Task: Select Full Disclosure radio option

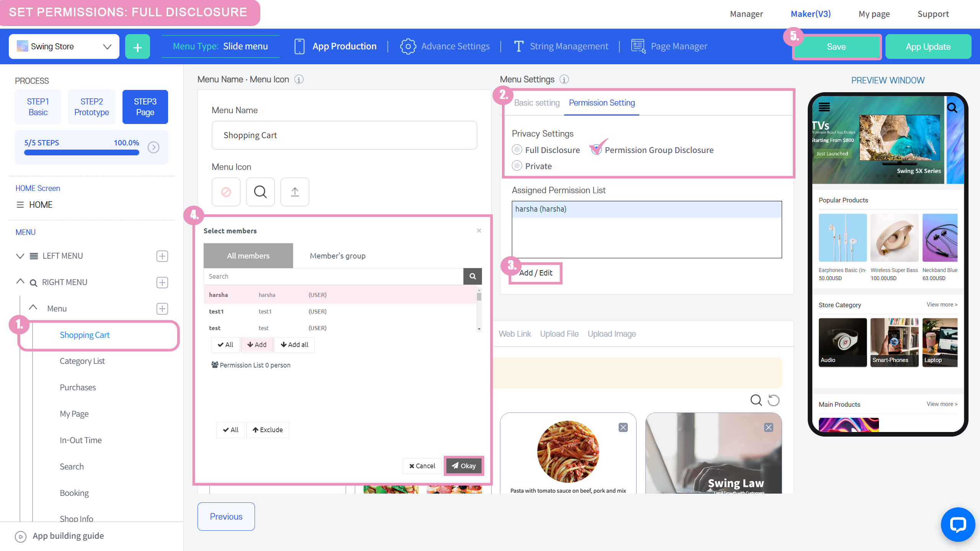Action: (x=517, y=150)
